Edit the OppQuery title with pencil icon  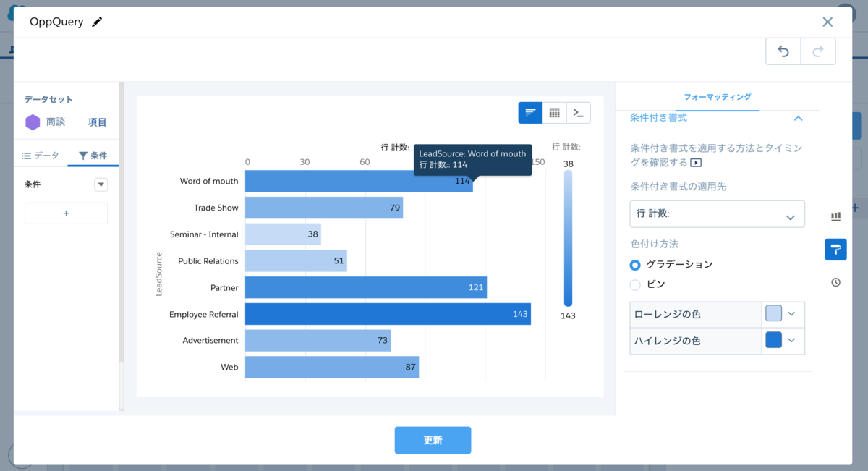tap(97, 22)
